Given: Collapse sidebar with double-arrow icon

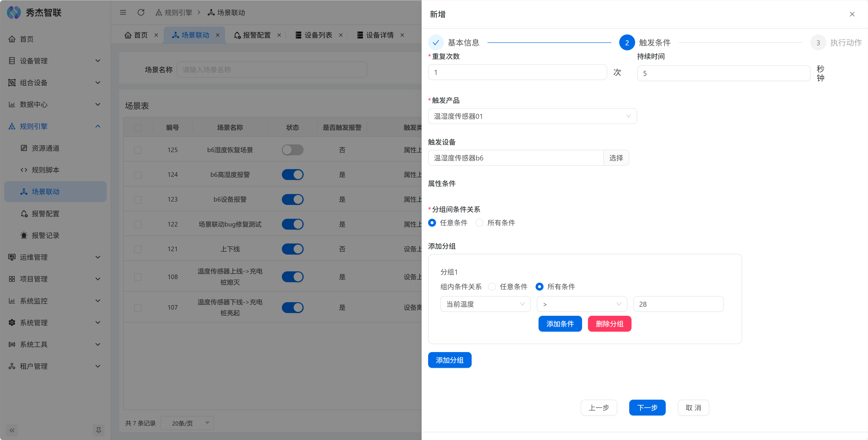Looking at the screenshot, I should [x=12, y=430].
